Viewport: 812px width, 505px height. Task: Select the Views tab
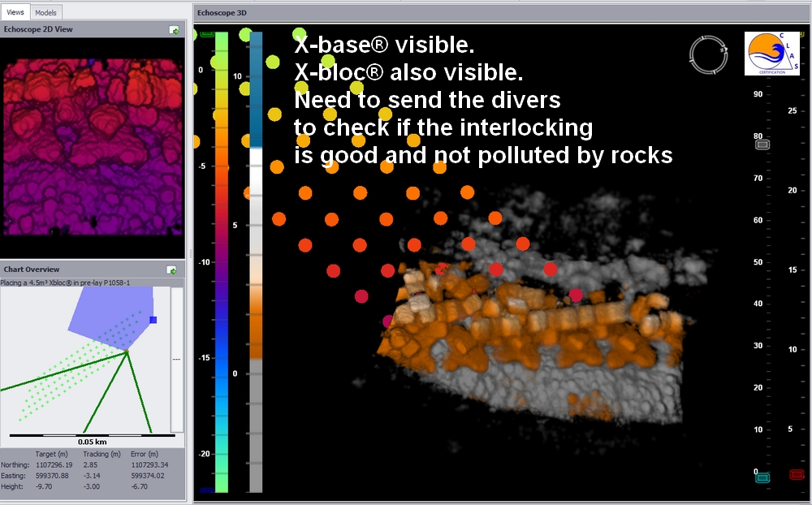coord(15,12)
